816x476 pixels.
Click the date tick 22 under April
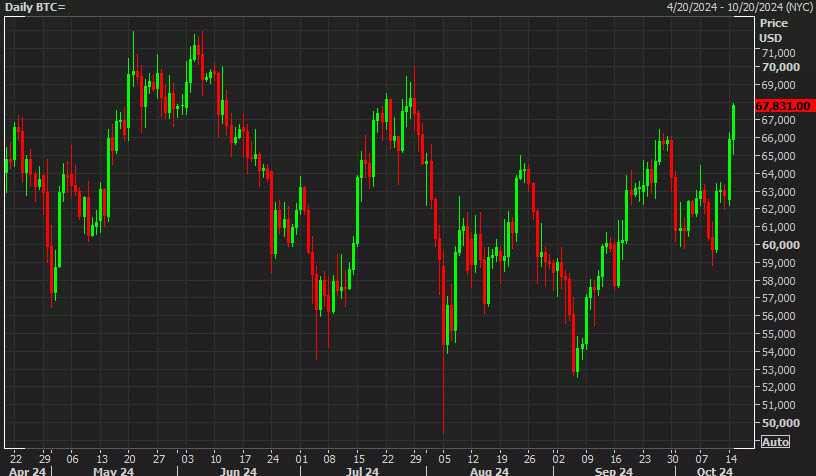(x=16, y=459)
